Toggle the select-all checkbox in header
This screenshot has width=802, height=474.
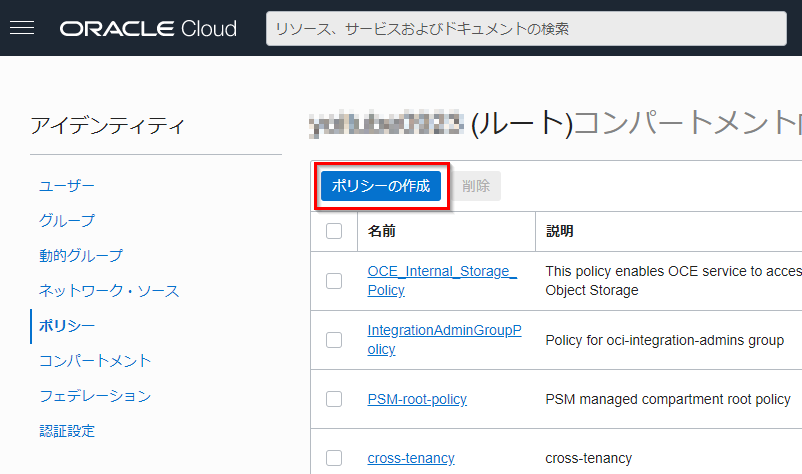point(334,231)
